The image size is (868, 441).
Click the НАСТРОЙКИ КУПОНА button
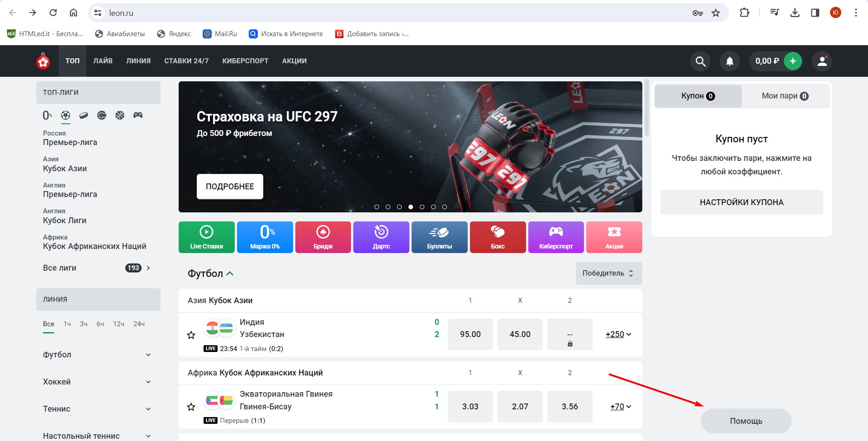pos(741,202)
